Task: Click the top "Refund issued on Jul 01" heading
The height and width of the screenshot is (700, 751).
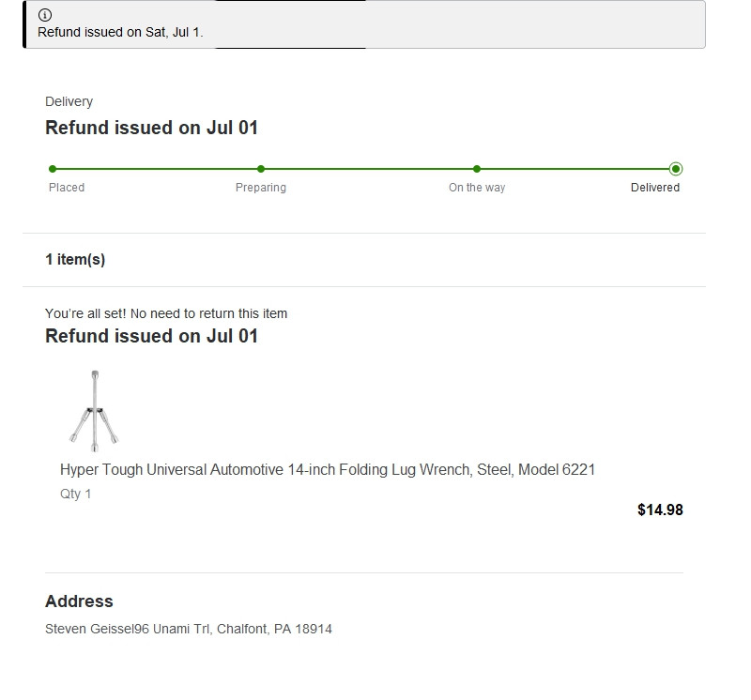Action: pos(151,128)
